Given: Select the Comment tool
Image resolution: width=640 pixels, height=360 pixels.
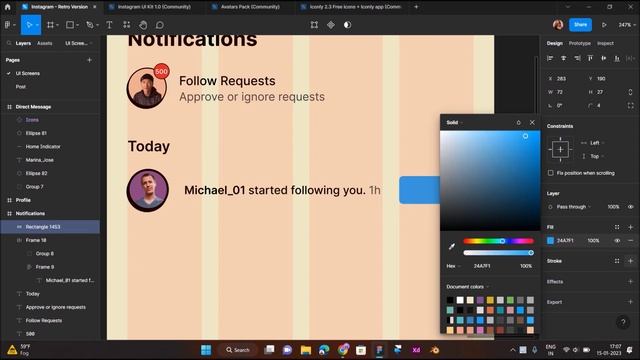Looking at the screenshot, I should (160, 25).
